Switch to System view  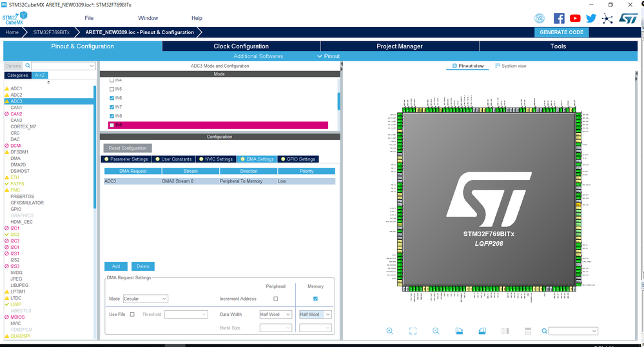511,66
